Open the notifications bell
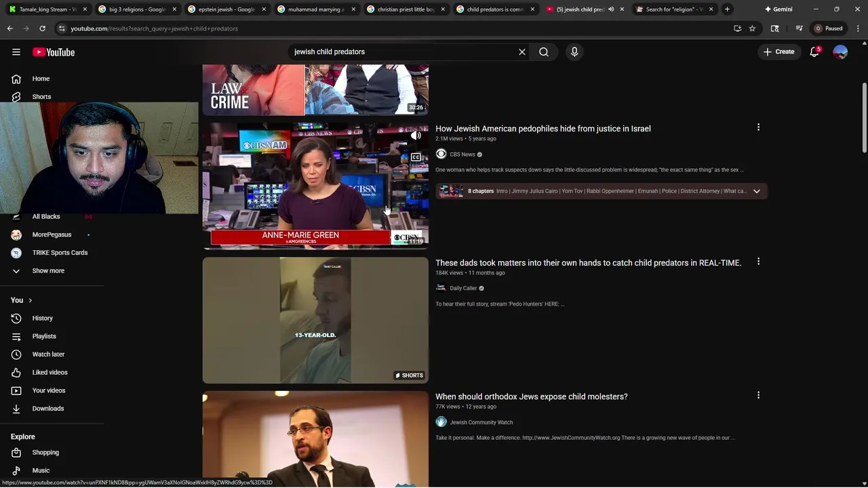This screenshot has height=488, width=868. click(x=814, y=52)
